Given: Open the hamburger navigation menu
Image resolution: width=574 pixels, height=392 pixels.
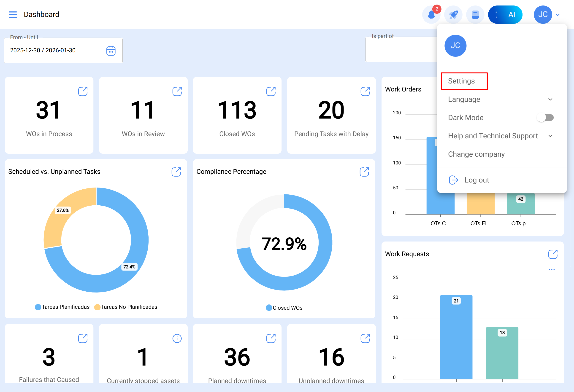Looking at the screenshot, I should tap(13, 15).
